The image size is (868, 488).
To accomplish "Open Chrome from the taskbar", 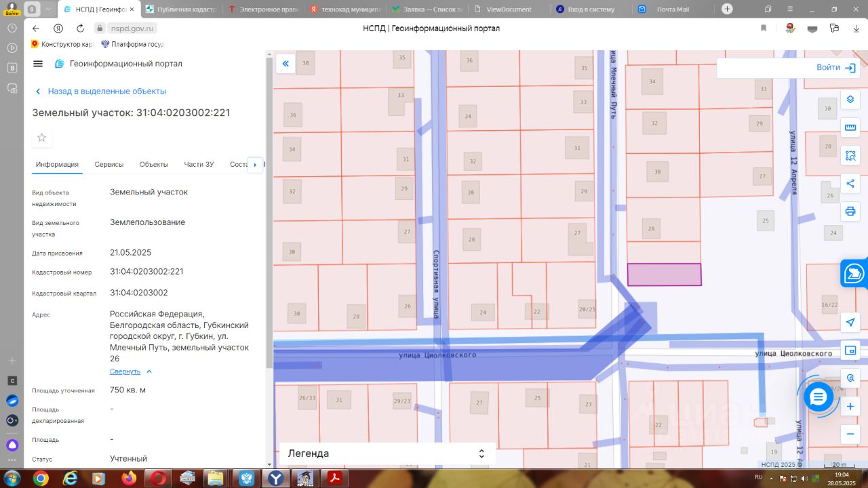I will pos(41,478).
